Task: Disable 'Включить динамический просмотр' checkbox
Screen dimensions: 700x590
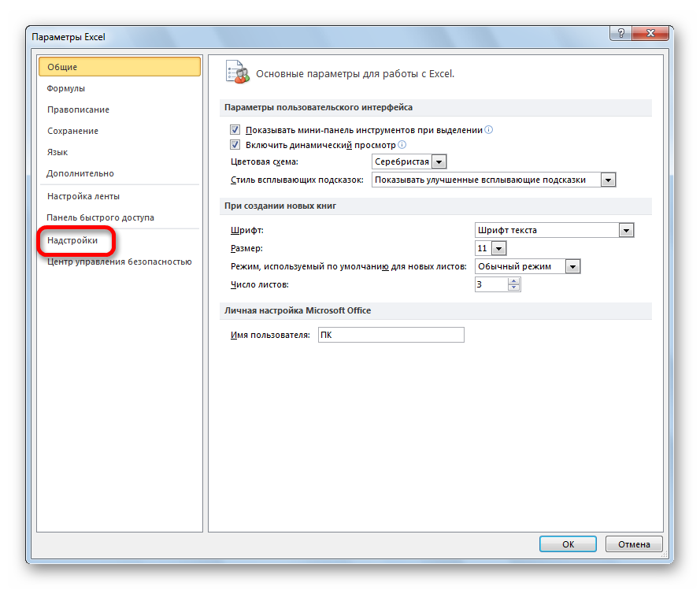Action: point(235,145)
